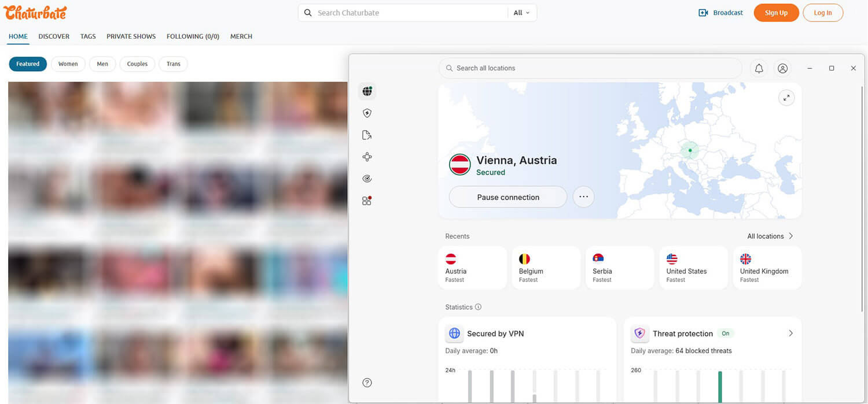Open the Dark Web Monitor target icon
This screenshot has width=868, height=404.
(x=367, y=179)
